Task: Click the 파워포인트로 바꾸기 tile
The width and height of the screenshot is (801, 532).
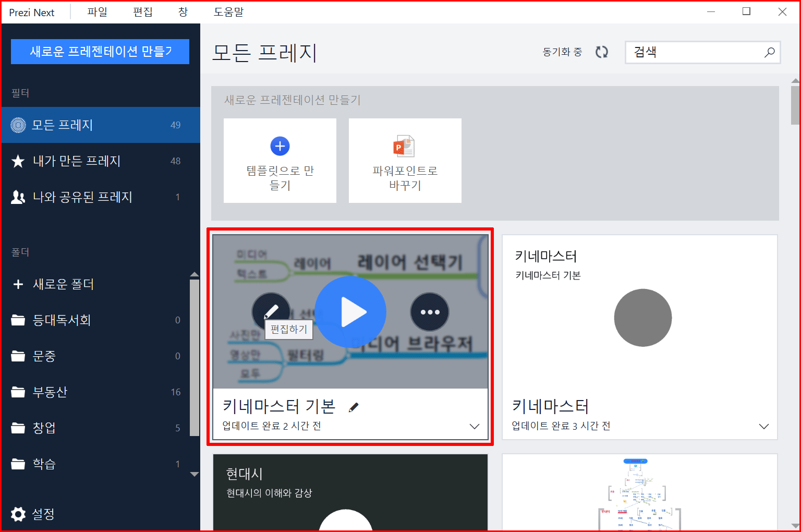Action: [x=405, y=161]
